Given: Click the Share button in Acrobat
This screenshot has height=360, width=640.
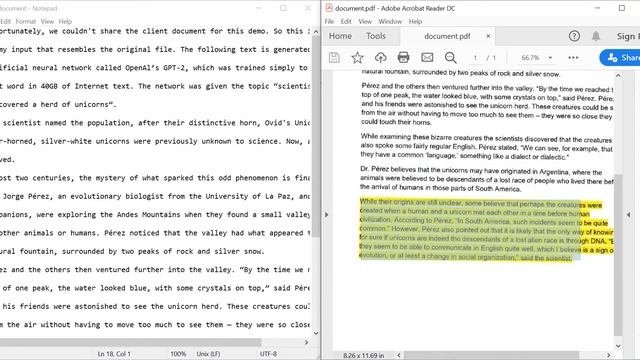Looking at the screenshot, I should pos(620,58).
